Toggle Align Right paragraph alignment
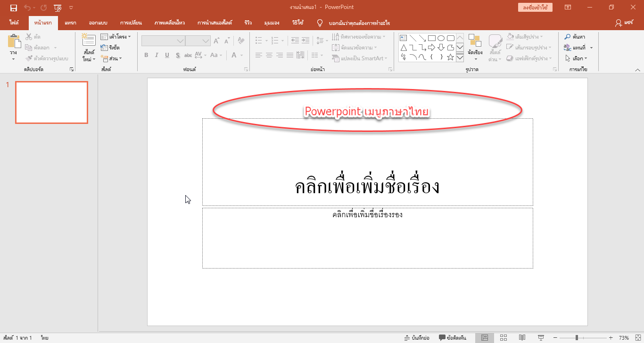Screen dimensions: 644x343 click(x=279, y=55)
